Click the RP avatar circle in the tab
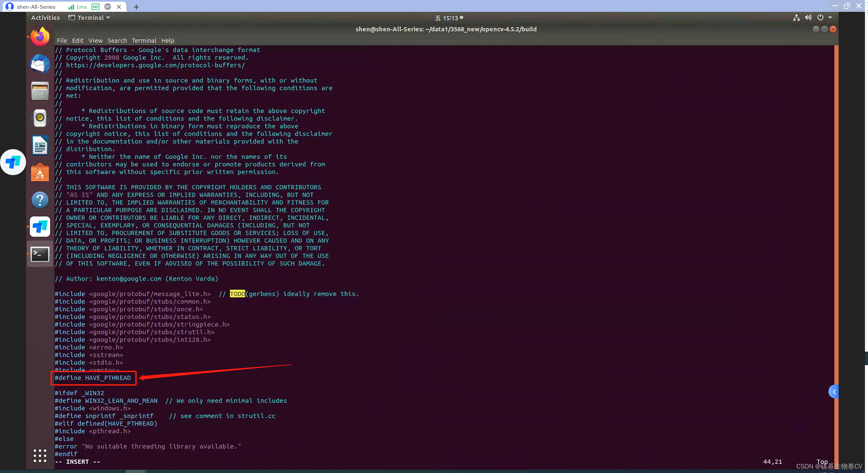The width and height of the screenshot is (868, 473). click(x=107, y=6)
